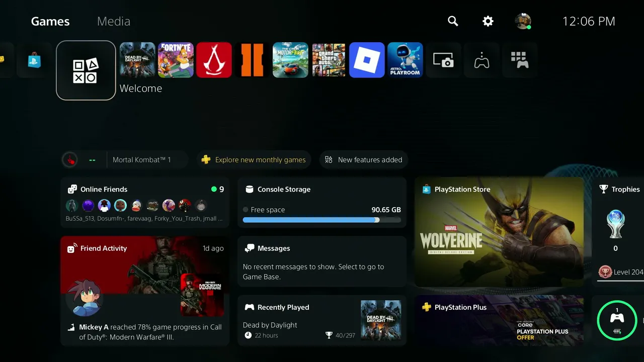Open the Media Gallery camera icon
This screenshot has height=362, width=644.
[x=443, y=60]
